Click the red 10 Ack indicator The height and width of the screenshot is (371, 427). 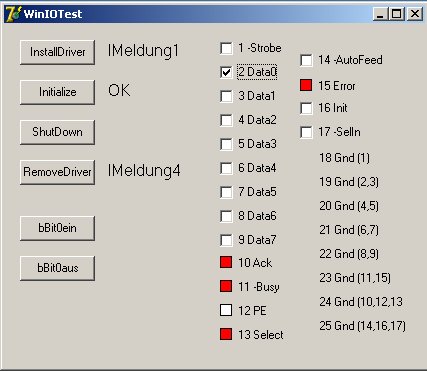click(x=226, y=262)
